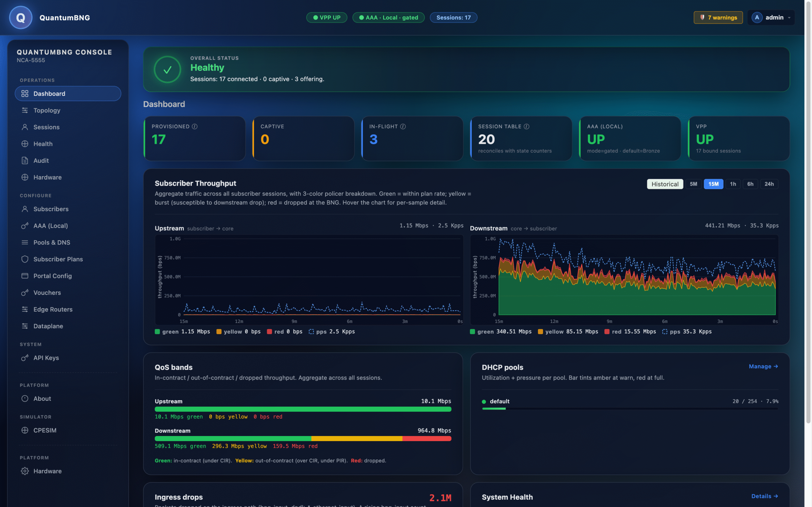Click the Session Table info icon
This screenshot has height=507, width=812.
tap(527, 126)
